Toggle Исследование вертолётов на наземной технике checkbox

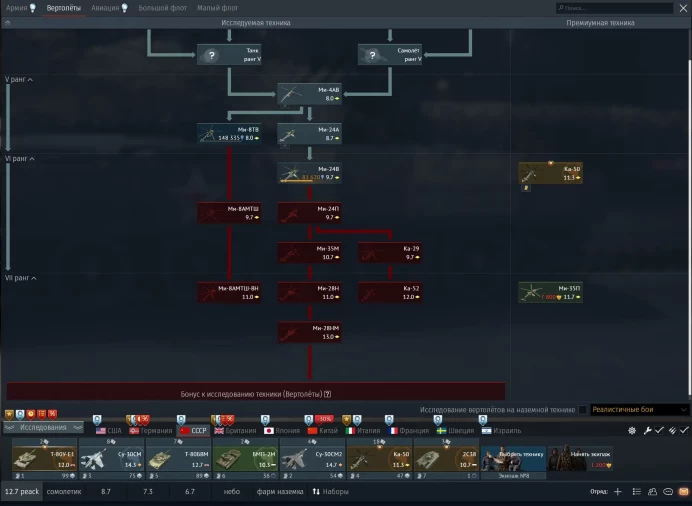[583, 410]
